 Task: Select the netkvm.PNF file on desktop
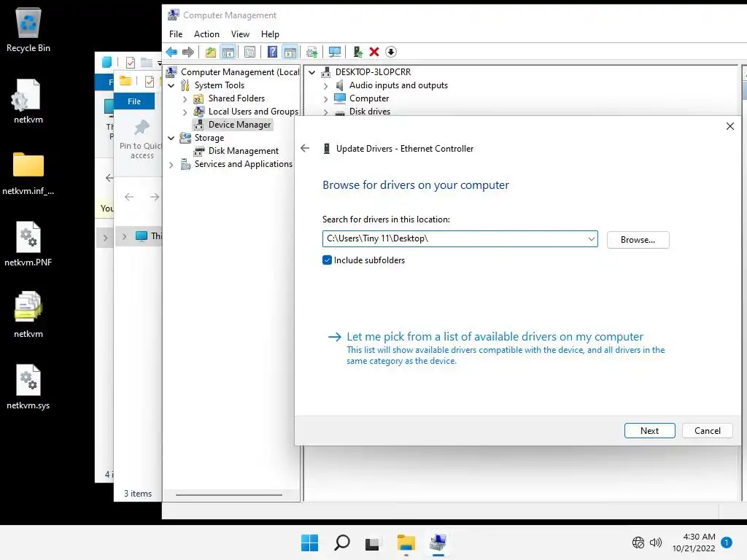tap(28, 244)
